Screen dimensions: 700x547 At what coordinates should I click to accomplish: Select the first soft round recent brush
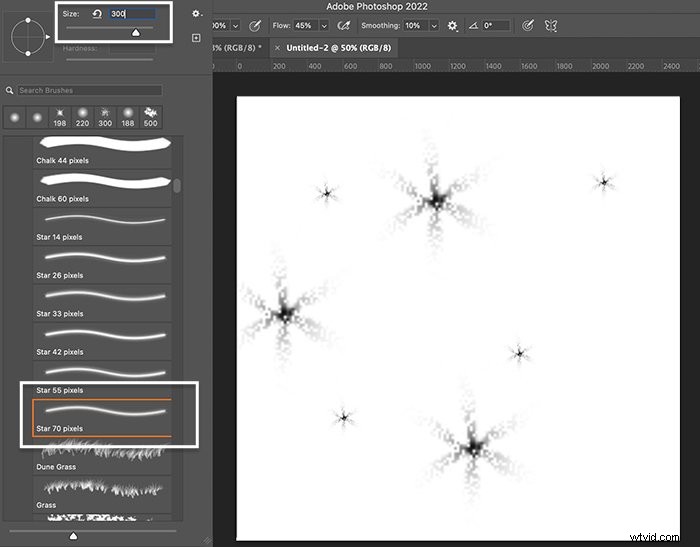(15, 117)
